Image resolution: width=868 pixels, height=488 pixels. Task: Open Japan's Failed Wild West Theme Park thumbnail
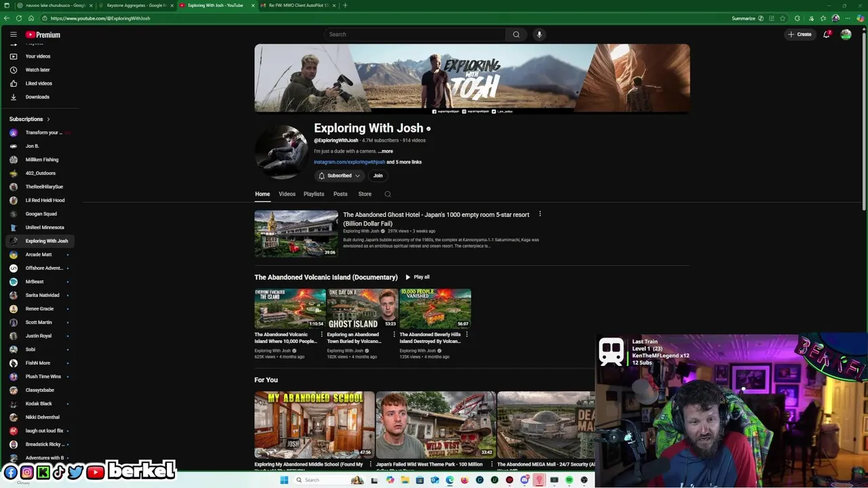(x=436, y=425)
